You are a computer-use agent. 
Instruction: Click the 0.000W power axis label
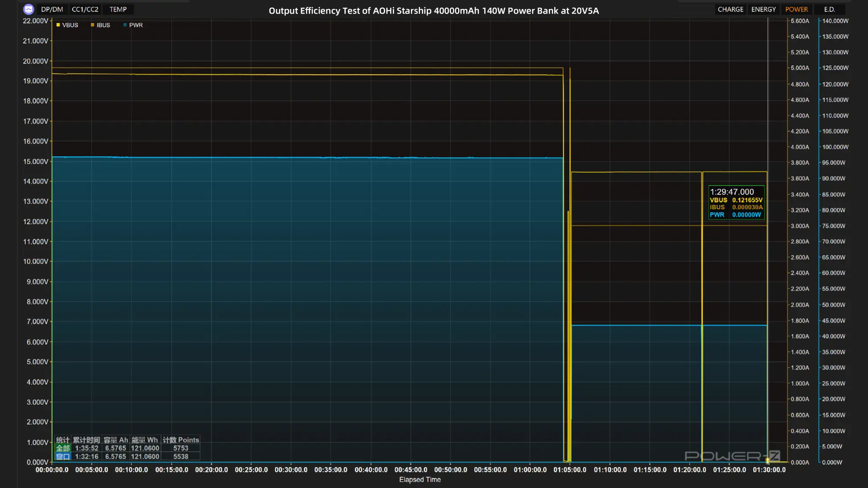click(x=832, y=462)
